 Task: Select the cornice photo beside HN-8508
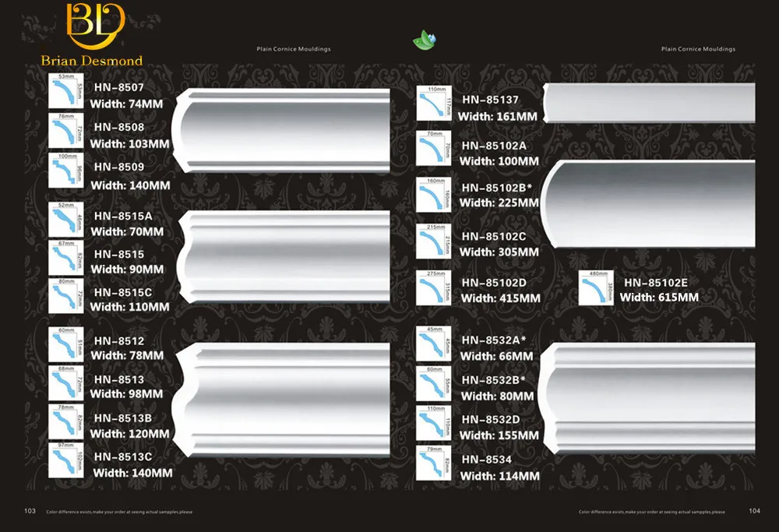(281, 131)
